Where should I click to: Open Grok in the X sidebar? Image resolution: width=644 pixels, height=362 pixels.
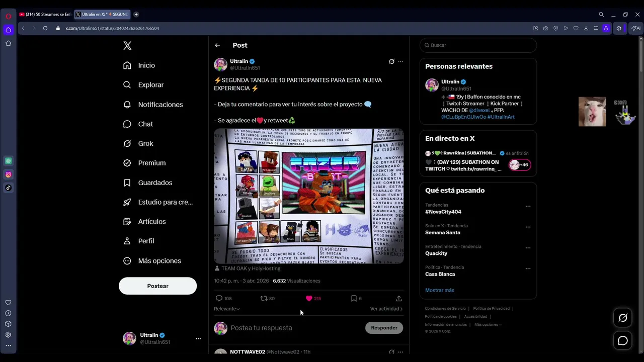click(x=138, y=143)
